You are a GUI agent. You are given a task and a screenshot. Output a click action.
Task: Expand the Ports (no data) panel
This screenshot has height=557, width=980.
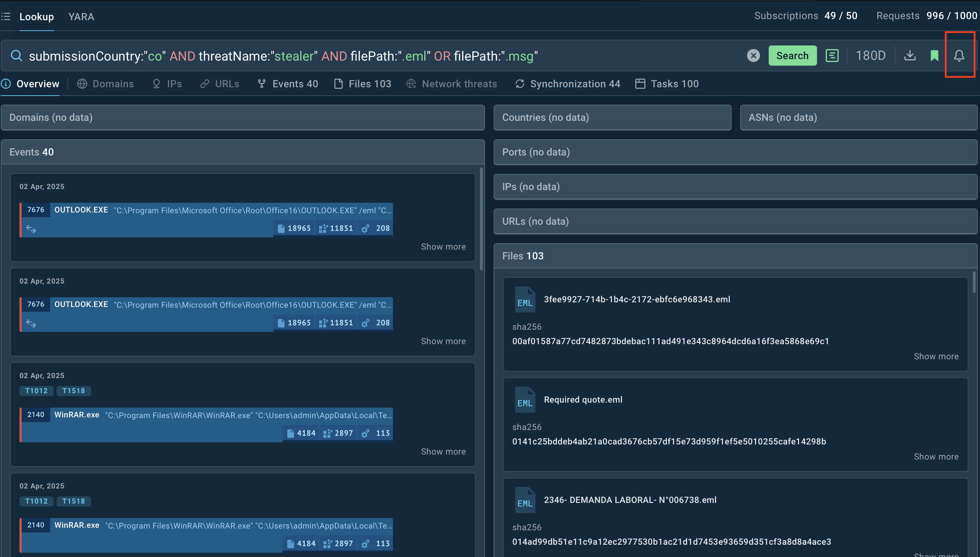click(x=736, y=152)
